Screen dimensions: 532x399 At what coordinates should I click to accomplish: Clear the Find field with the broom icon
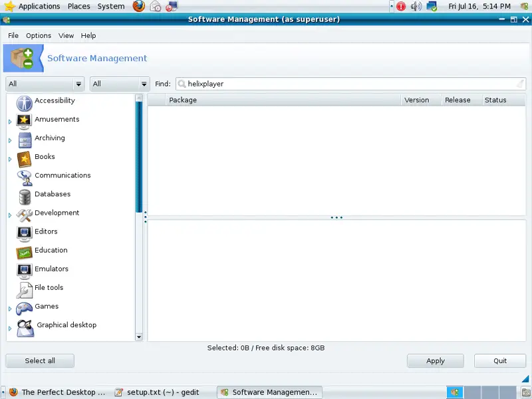pos(520,84)
